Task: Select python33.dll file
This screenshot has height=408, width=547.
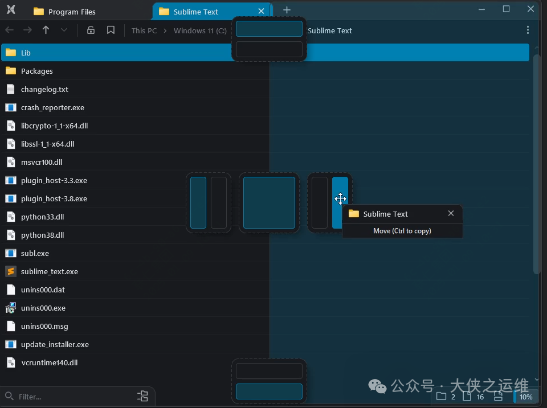Action: (265, 217)
